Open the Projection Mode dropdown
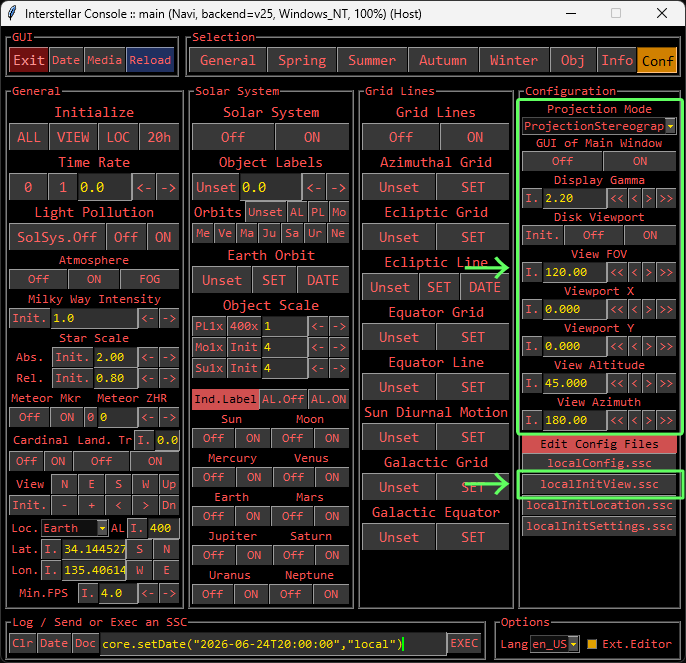686x663 pixels. 670,126
